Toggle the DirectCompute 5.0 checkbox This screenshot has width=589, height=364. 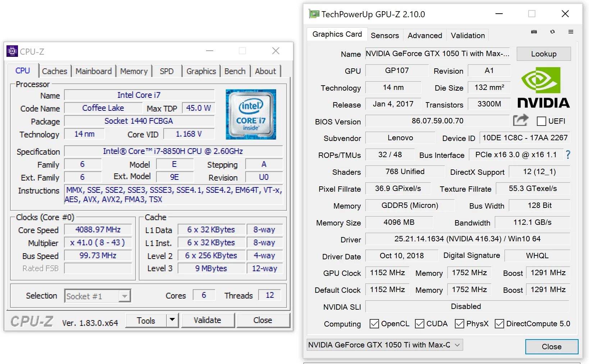tap(499, 324)
